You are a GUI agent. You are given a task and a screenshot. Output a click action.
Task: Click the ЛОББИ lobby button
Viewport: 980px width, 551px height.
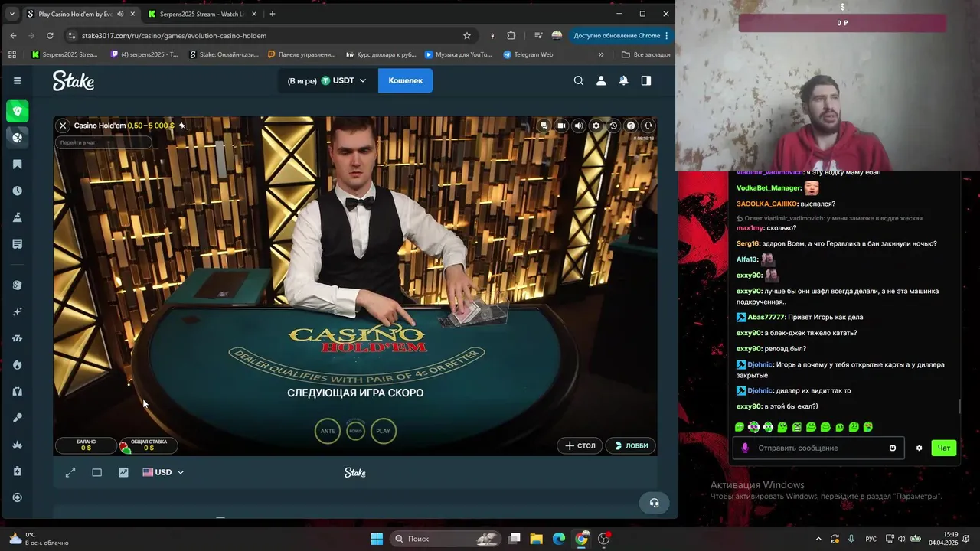(x=631, y=445)
